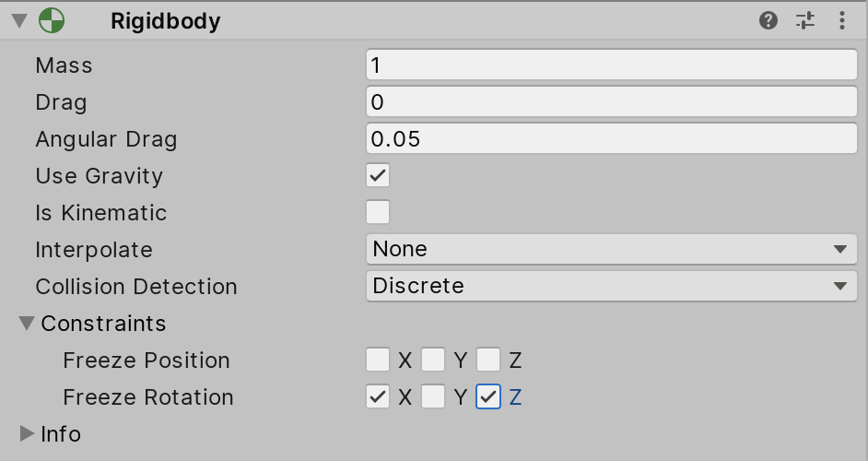Open the Rigidbody three-dot options menu

[842, 20]
